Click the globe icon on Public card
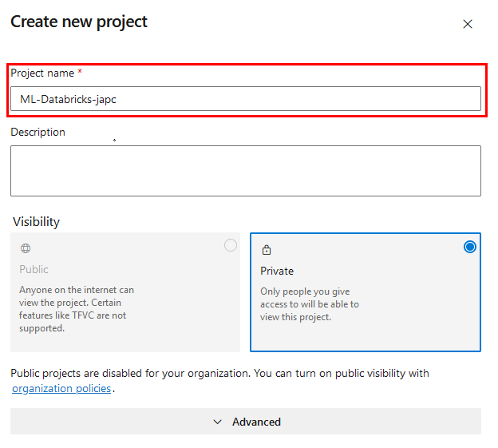Screen dimensions: 498x448 tap(26, 248)
